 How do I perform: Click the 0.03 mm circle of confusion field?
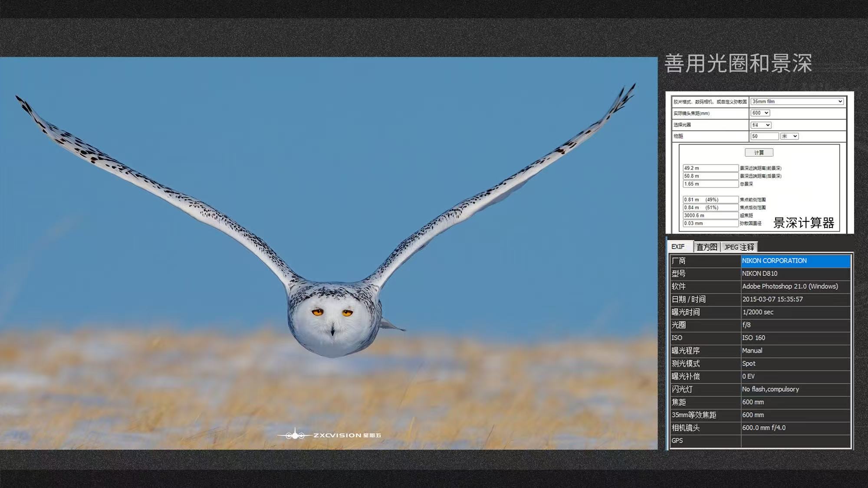(710, 223)
